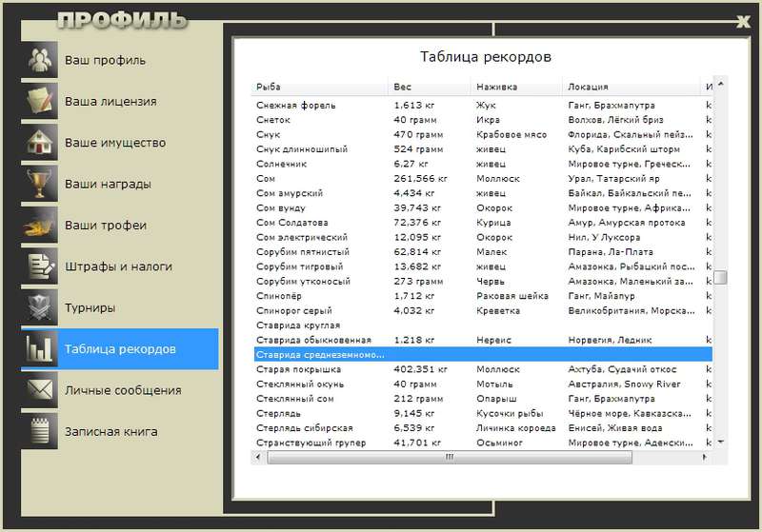This screenshot has width=762, height=532.
Task: Select the Таблица рекордов menu item
Action: [x=120, y=349]
